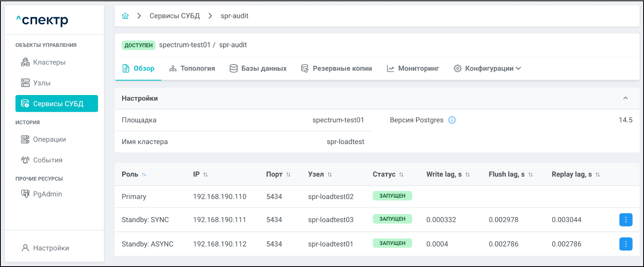Open Настройки at sidebar bottom
The width and height of the screenshot is (644, 267).
[x=51, y=248]
